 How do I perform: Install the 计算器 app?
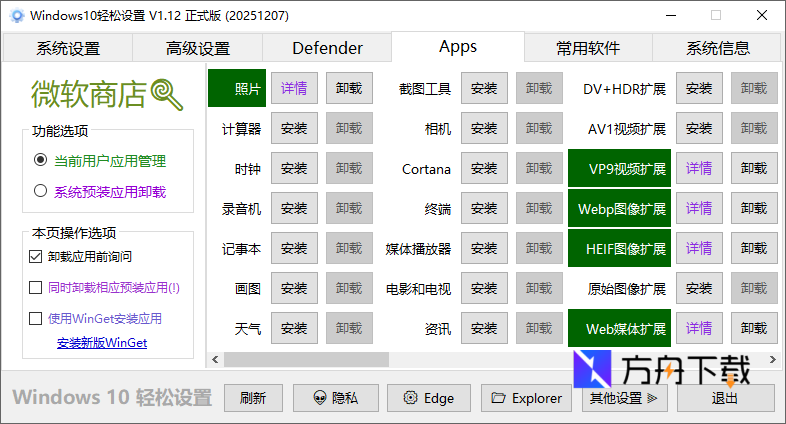pyautogui.click(x=294, y=128)
